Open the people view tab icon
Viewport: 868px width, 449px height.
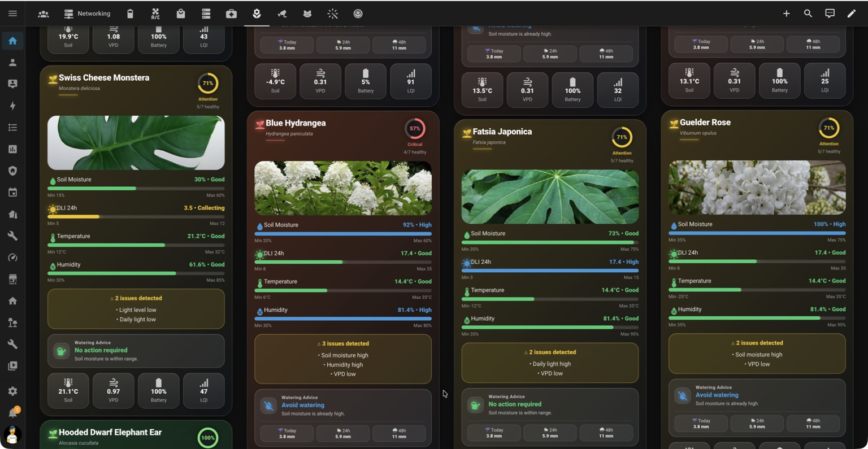coord(43,14)
